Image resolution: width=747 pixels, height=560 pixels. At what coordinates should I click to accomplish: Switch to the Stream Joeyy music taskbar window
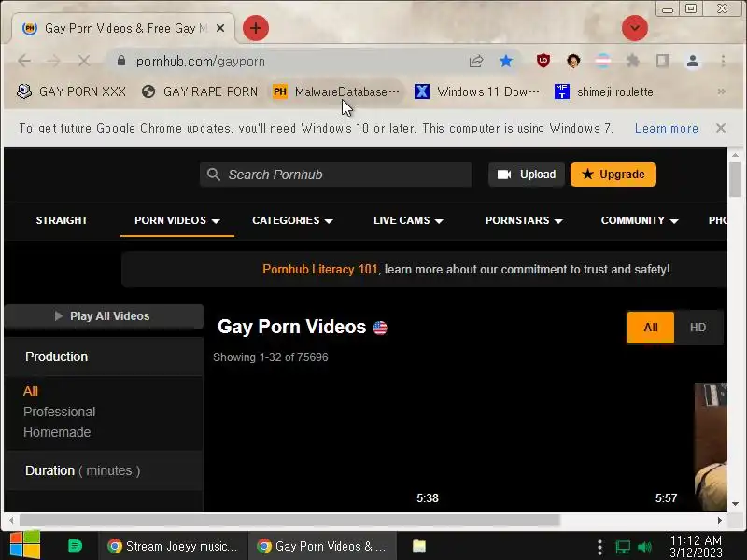point(173,546)
